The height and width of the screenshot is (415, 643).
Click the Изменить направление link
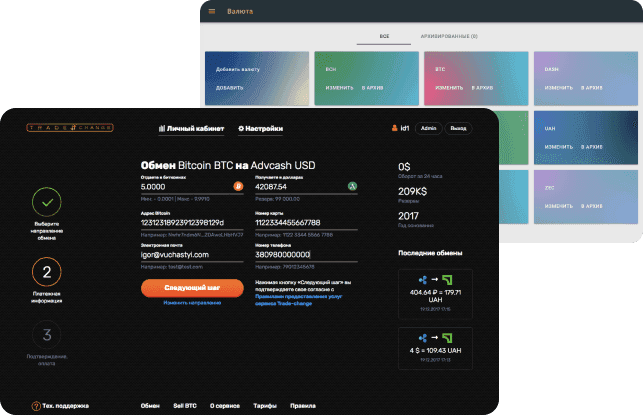point(192,303)
